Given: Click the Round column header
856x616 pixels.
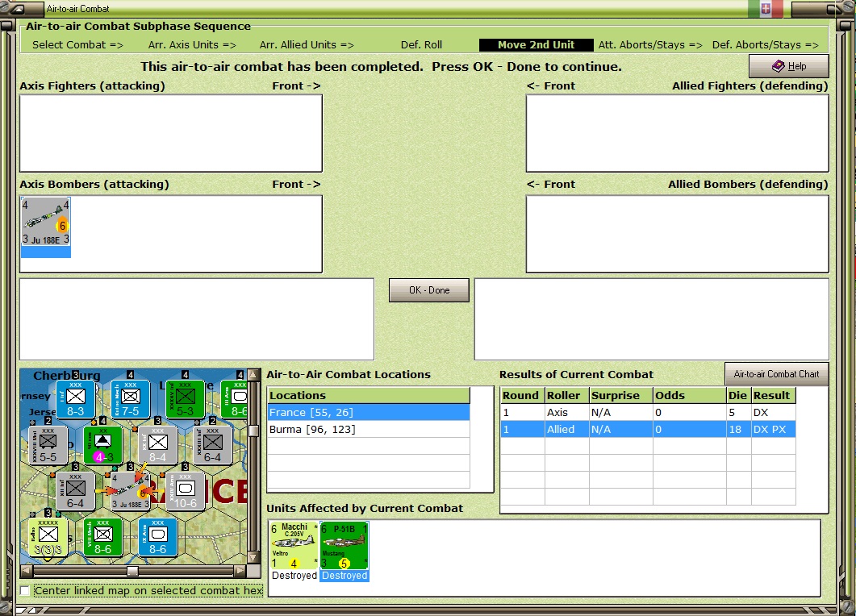Looking at the screenshot, I should (523, 396).
